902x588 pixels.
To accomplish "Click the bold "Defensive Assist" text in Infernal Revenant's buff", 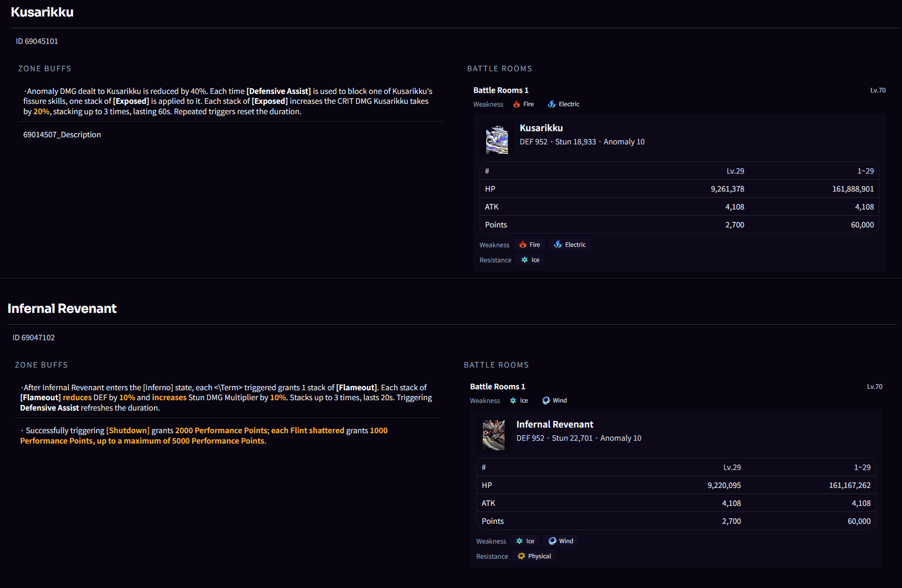I will tap(50, 408).
